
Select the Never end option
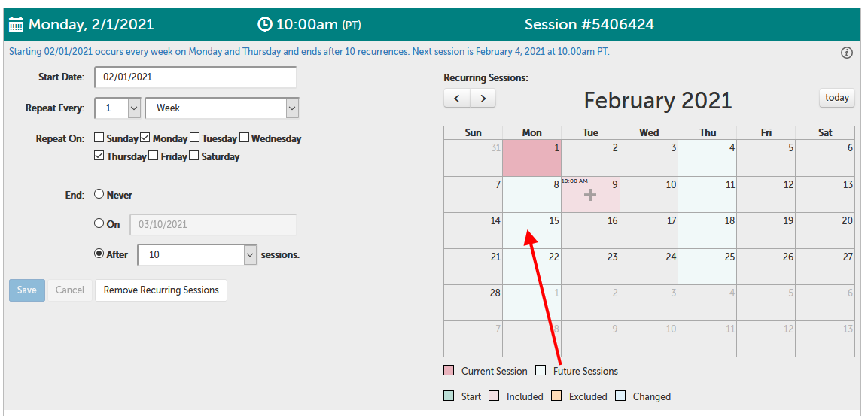coord(99,194)
